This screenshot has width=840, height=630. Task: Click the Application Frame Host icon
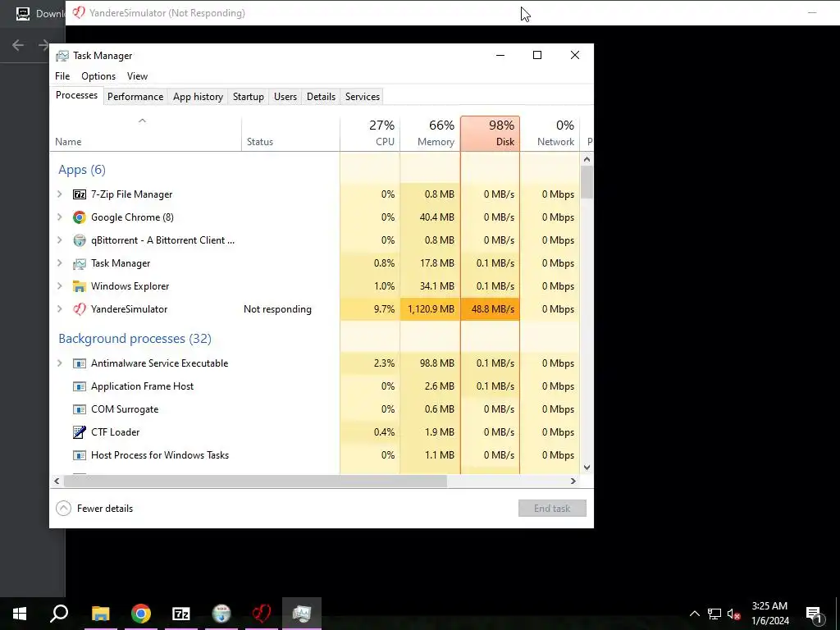[x=80, y=386]
